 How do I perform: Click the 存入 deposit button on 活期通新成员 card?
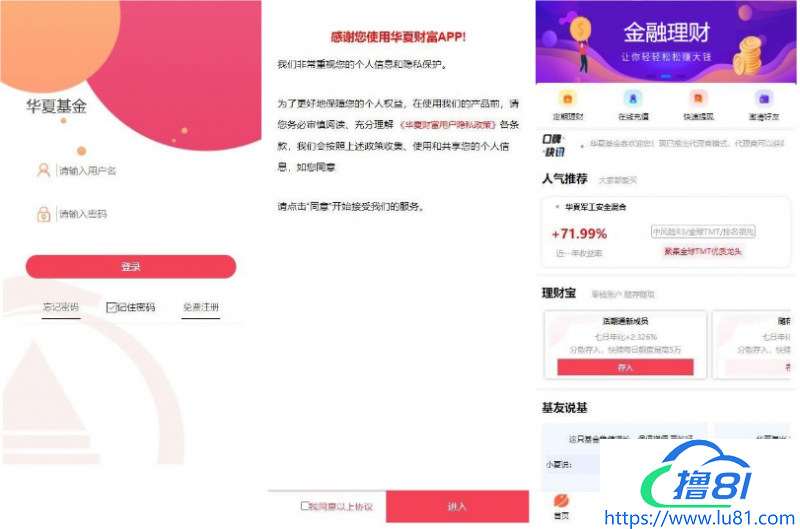pos(625,367)
